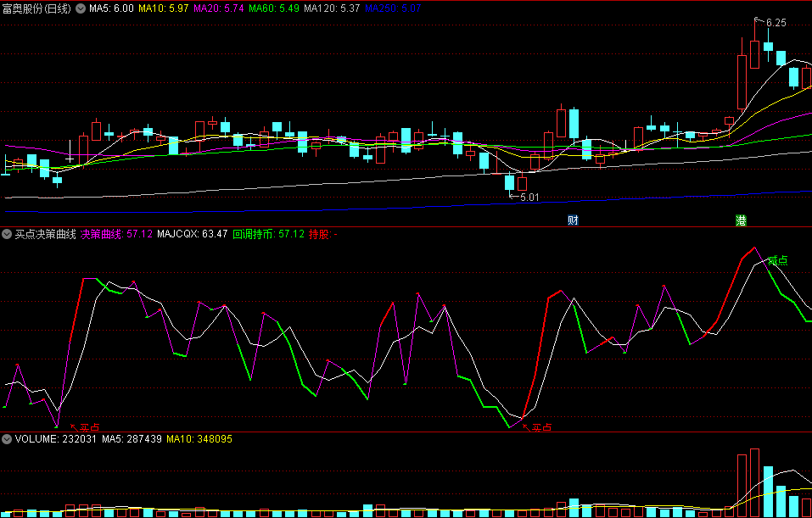Click the 富奥股份(日线) chart title
The height and width of the screenshot is (518, 812).
pos(37,8)
